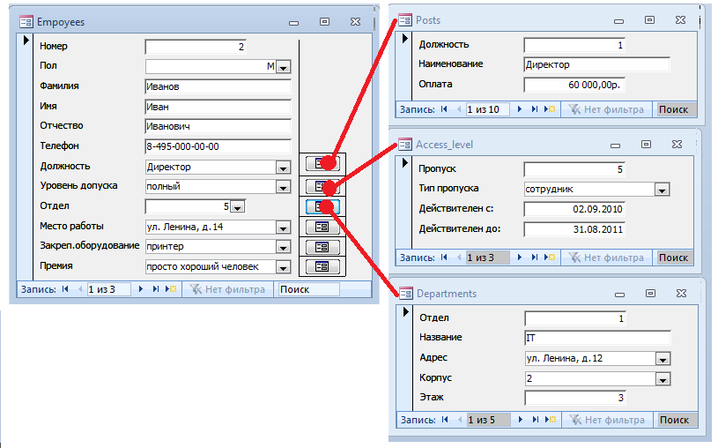Open the Departments form button beside Отдел
Image resolution: width=718 pixels, height=448 pixels.
click(322, 207)
